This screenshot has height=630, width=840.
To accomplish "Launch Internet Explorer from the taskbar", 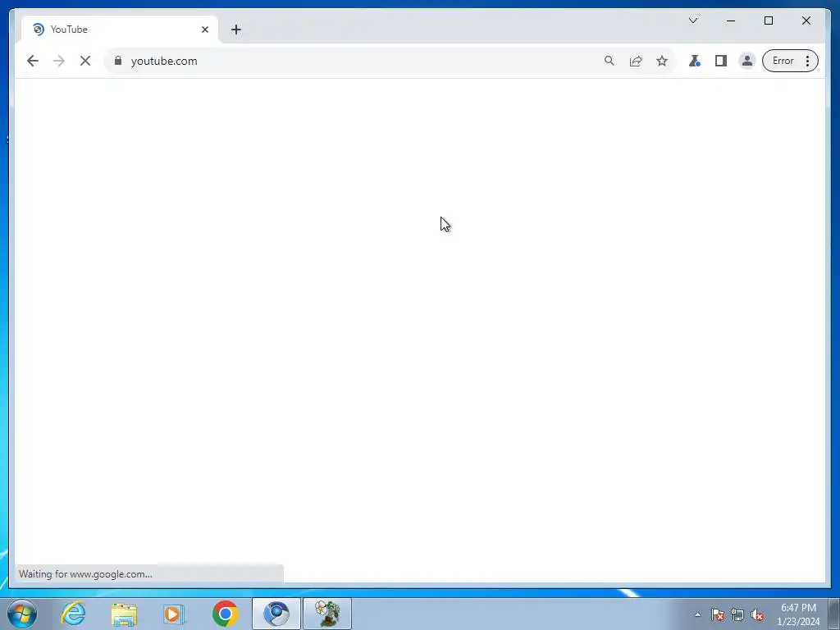I will tap(73, 614).
